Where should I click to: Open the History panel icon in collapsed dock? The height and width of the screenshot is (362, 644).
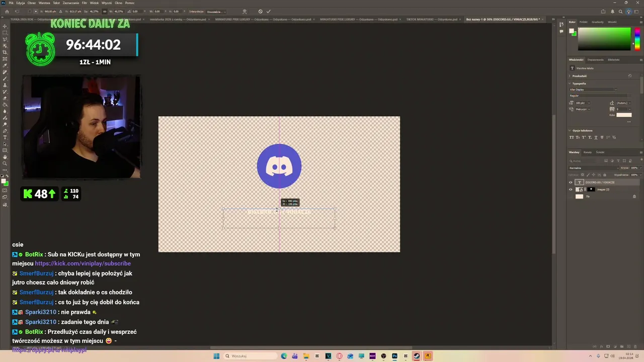[561, 25]
